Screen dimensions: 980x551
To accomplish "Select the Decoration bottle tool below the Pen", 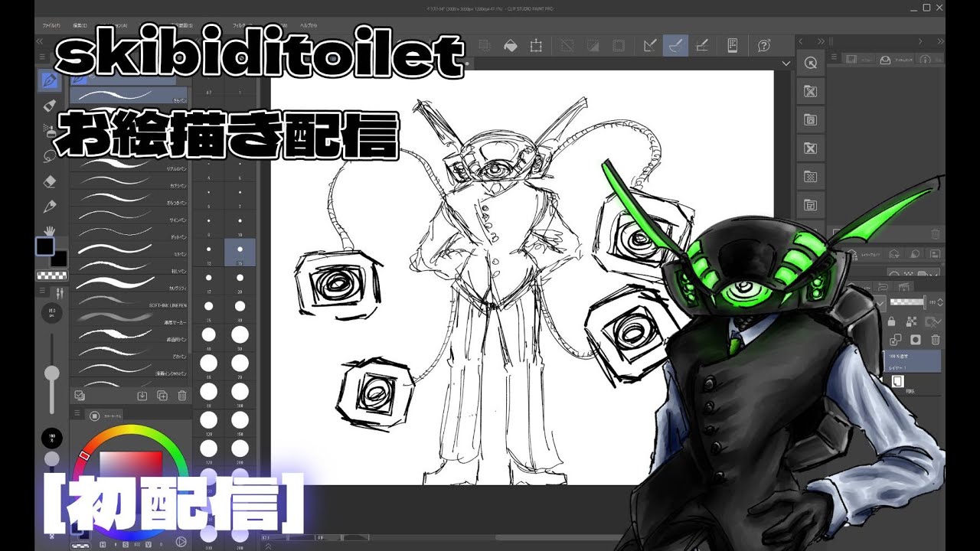I will [51, 105].
